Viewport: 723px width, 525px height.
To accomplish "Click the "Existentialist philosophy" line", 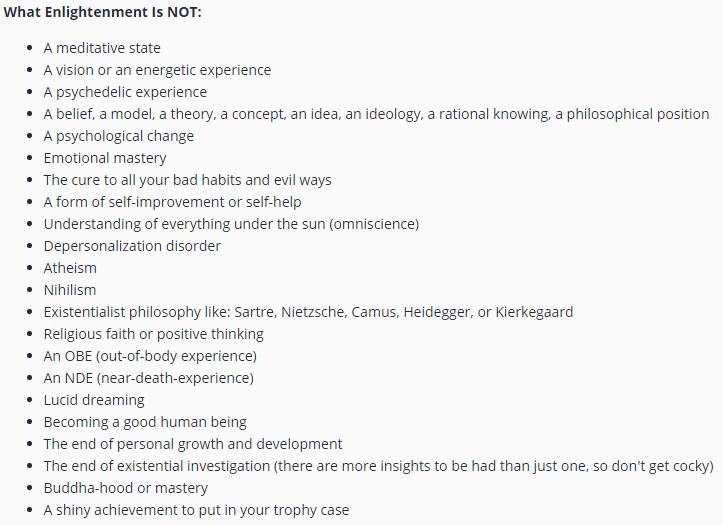I will coord(308,312).
